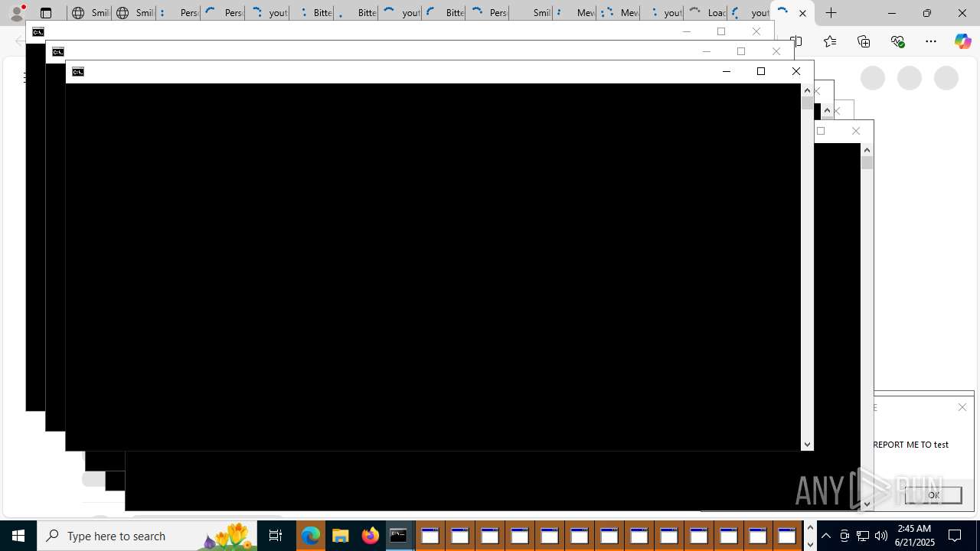Show hidden system tray icons

pyautogui.click(x=826, y=536)
